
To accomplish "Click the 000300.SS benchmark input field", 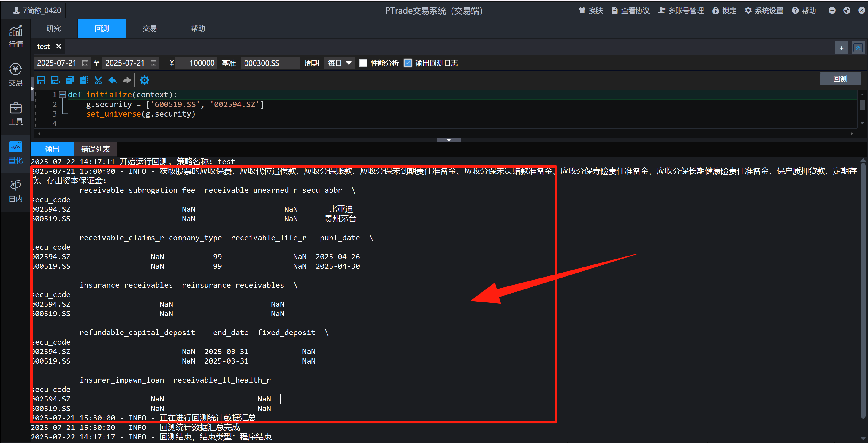I will 270,63.
